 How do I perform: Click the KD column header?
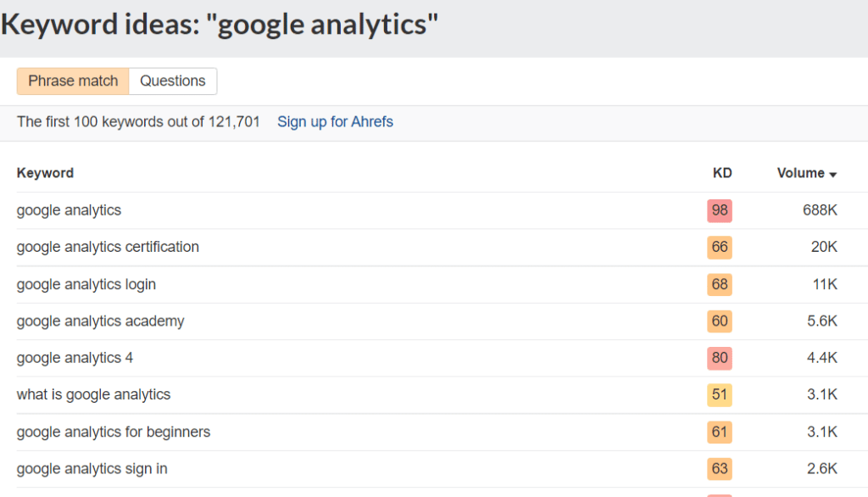coord(722,173)
